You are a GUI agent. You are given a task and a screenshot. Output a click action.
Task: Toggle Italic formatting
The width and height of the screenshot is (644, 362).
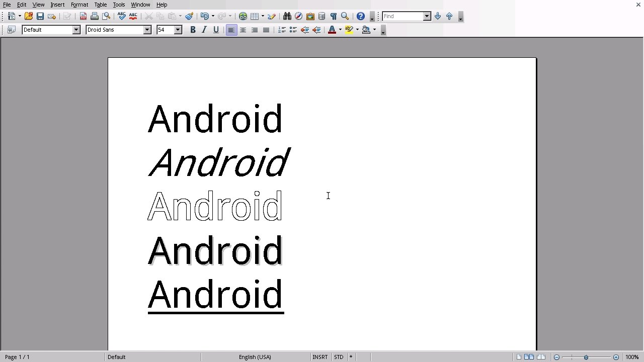pos(204,30)
